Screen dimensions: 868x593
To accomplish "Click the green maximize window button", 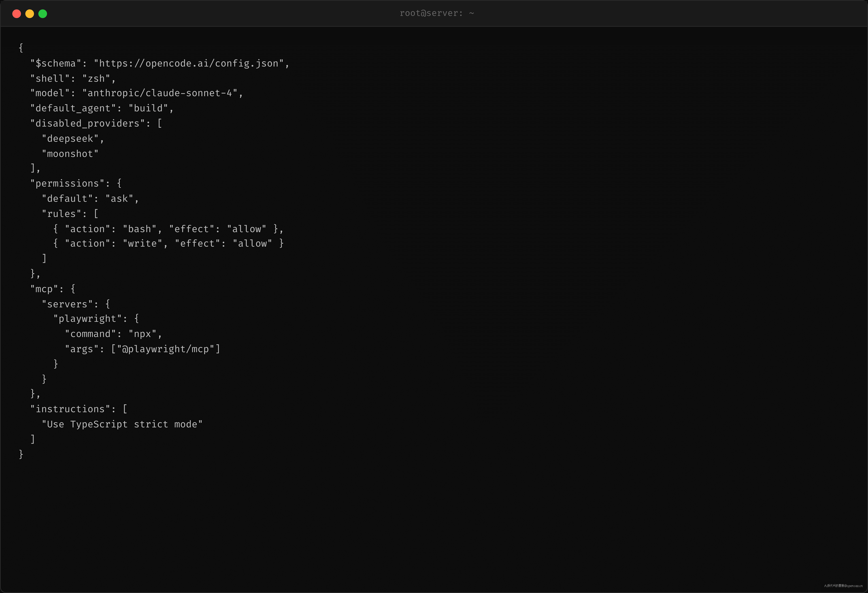I will 42,14.
